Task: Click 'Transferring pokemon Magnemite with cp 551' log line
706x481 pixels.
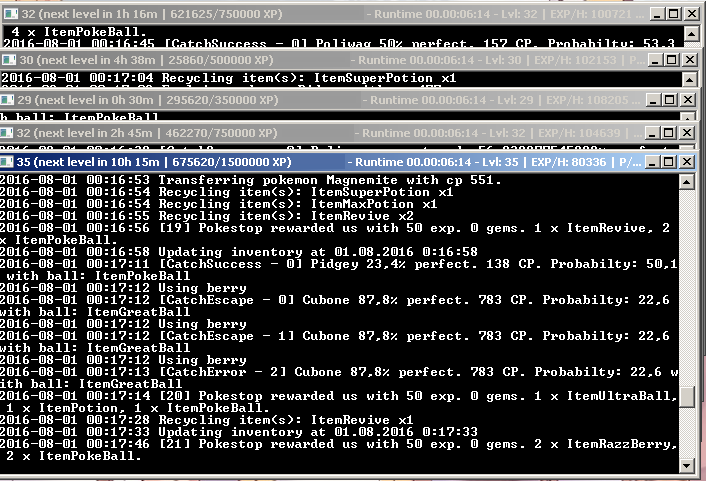Action: [x=251, y=180]
